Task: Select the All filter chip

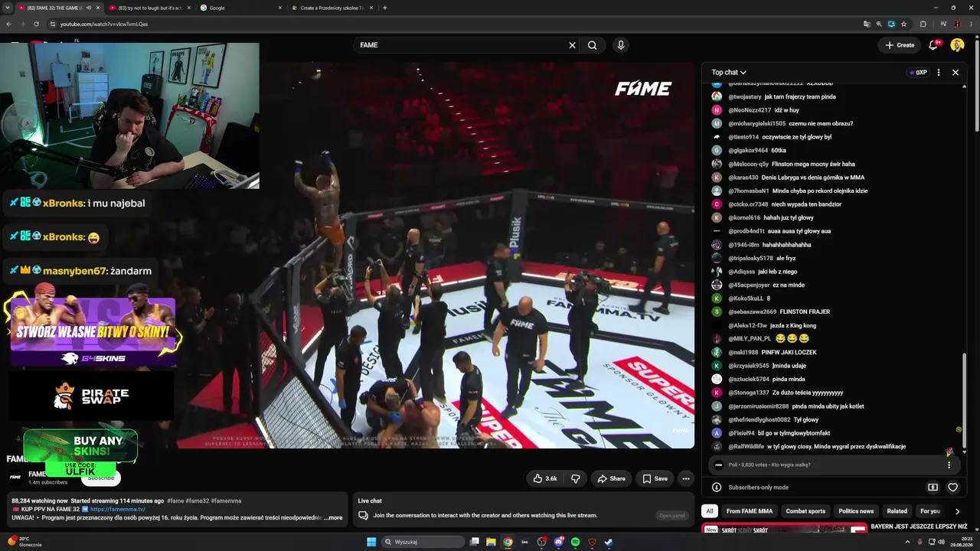Action: click(x=710, y=511)
